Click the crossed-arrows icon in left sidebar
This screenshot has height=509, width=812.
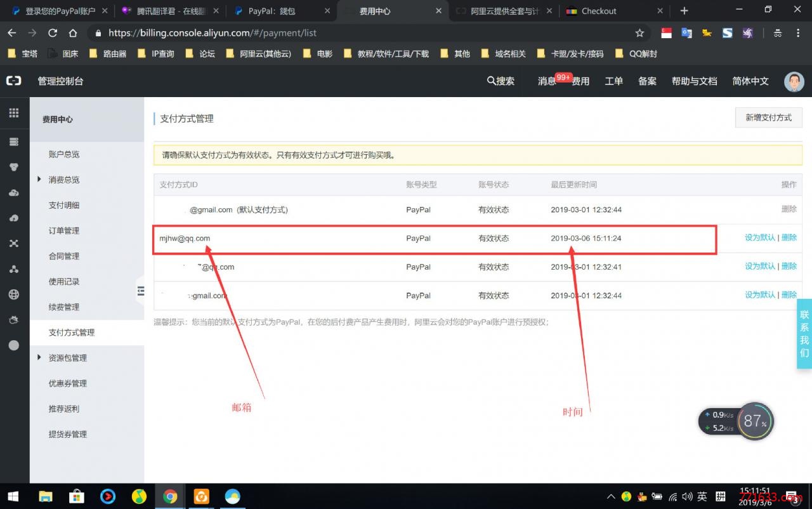point(13,243)
